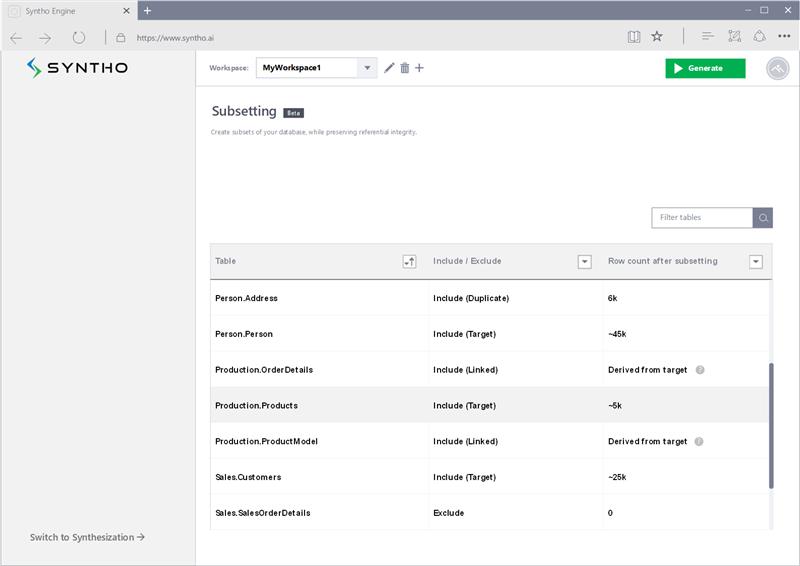Click the ~45k row count value
800x566 pixels.
[x=617, y=334]
